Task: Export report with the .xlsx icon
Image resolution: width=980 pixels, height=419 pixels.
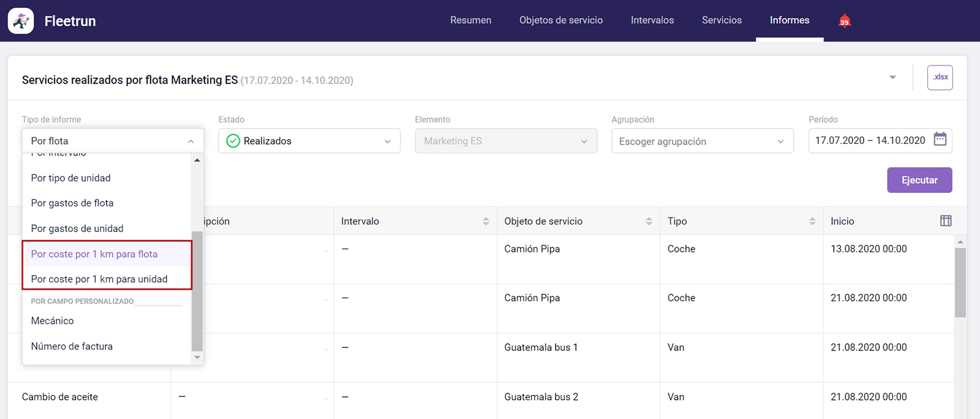Action: pyautogui.click(x=940, y=78)
